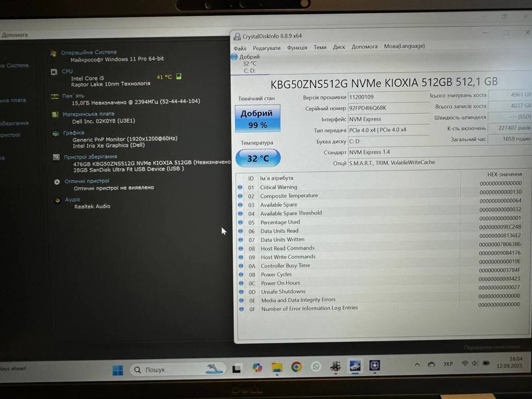Click the Материнська плата icon
The height and width of the screenshot is (399, 532).
55,114
